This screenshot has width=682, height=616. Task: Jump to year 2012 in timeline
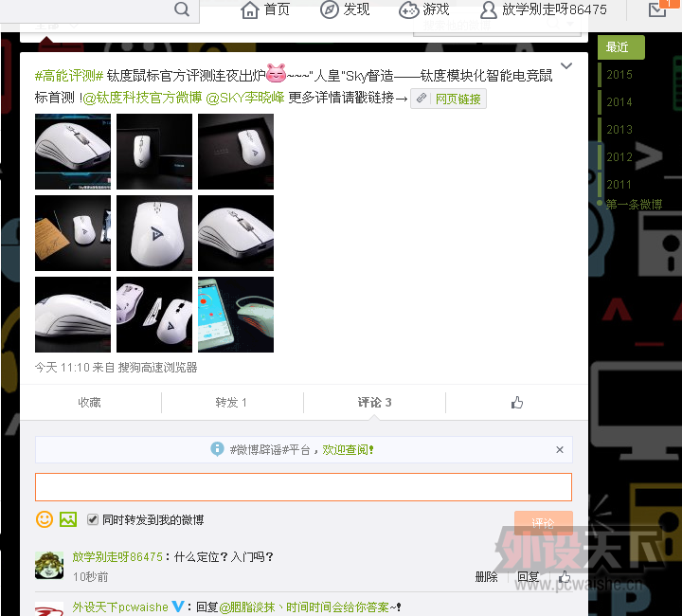coord(619,156)
